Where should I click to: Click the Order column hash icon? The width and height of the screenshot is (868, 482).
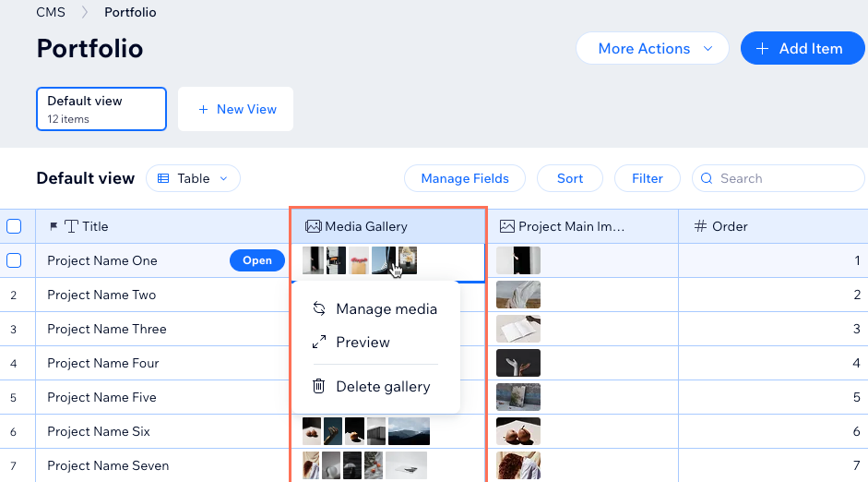click(x=700, y=226)
